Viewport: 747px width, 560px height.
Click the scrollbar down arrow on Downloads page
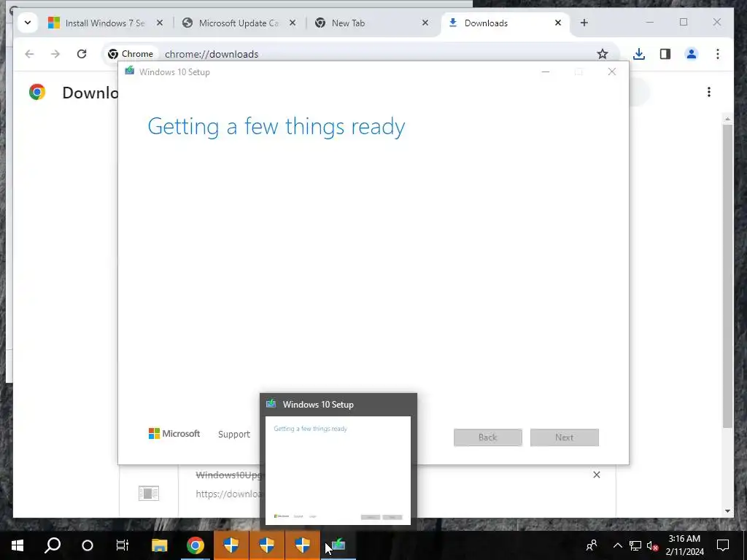[727, 511]
